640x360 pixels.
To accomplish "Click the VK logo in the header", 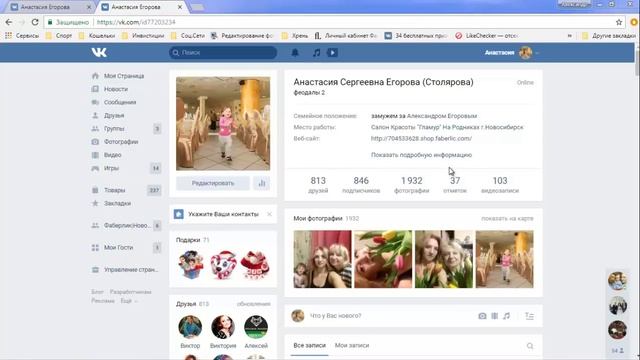I will click(99, 52).
